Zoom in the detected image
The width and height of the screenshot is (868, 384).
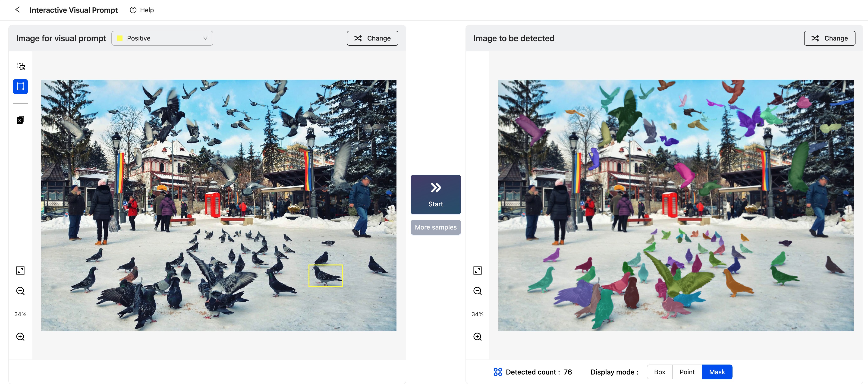coord(478,337)
